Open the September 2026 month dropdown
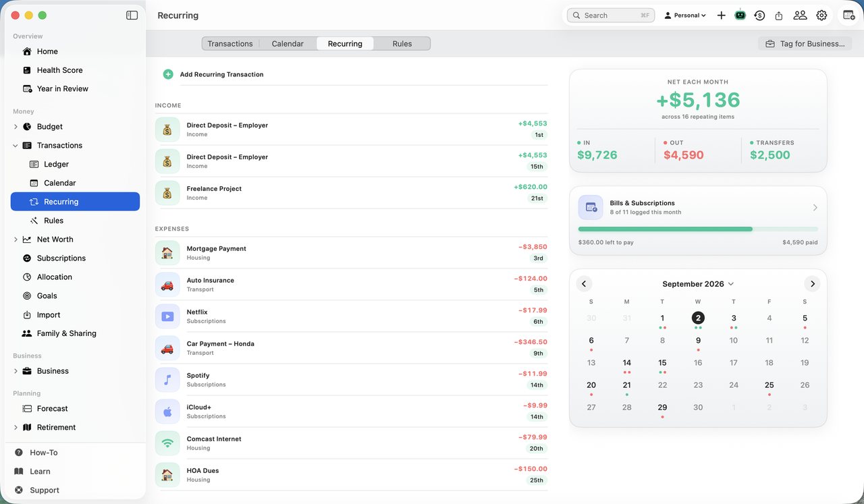Screen dimensions: 864x504 (698, 284)
